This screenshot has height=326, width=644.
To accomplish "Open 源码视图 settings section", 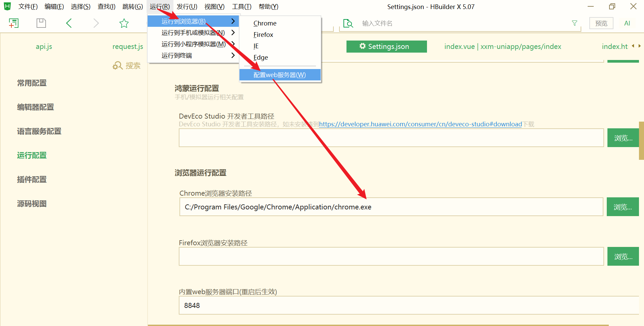I will [32, 204].
